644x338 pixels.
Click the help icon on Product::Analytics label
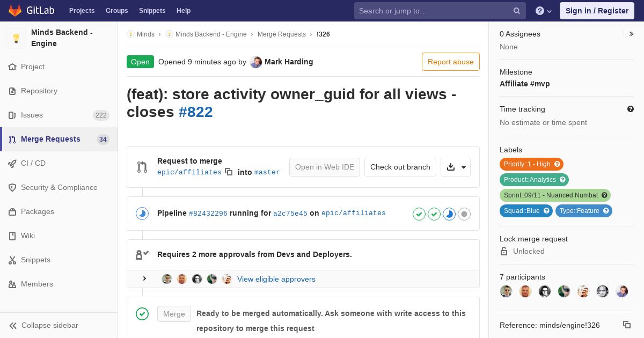pyautogui.click(x=562, y=180)
